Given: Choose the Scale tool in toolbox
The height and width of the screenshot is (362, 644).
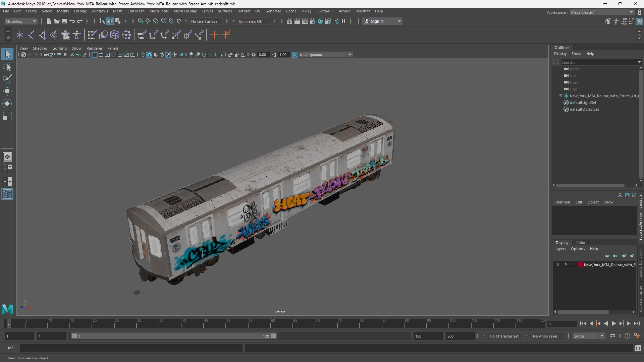Looking at the screenshot, I should [x=7, y=116].
